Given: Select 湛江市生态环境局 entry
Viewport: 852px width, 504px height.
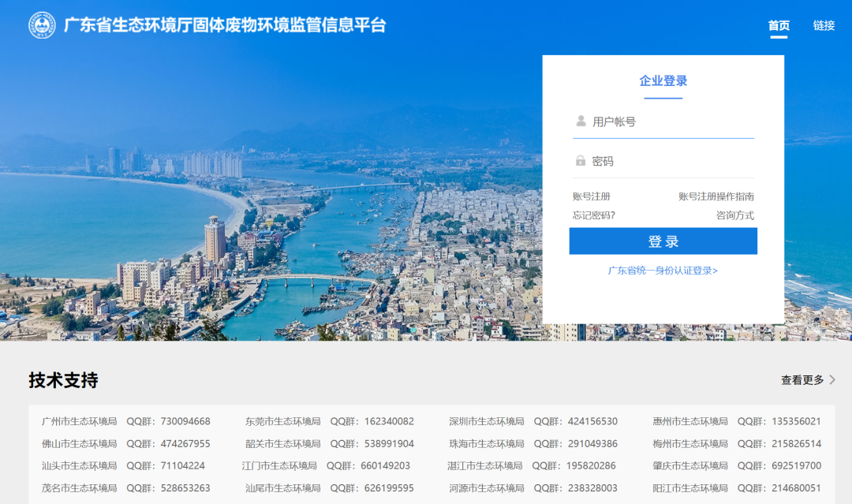Looking at the screenshot, I should click(x=484, y=466).
